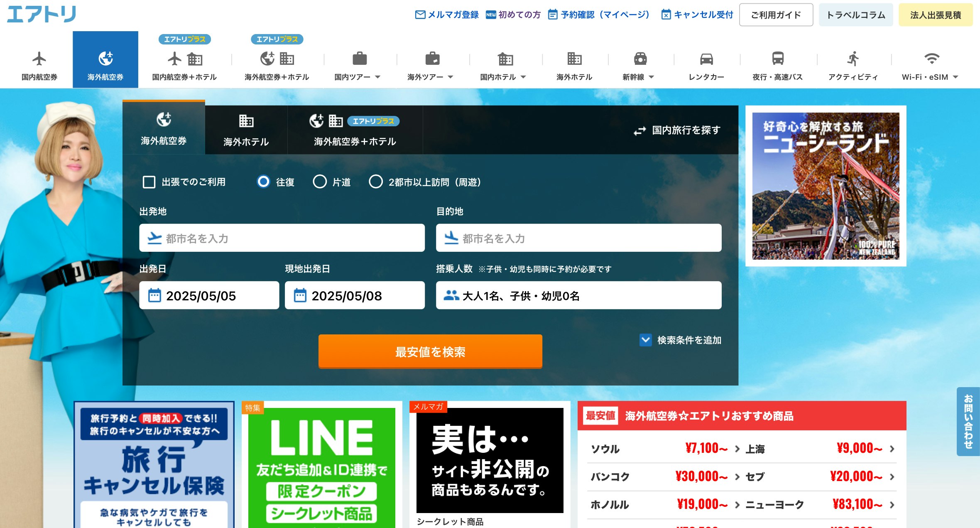Open the 法人出張見積 button
The image size is (980, 528).
point(936,15)
